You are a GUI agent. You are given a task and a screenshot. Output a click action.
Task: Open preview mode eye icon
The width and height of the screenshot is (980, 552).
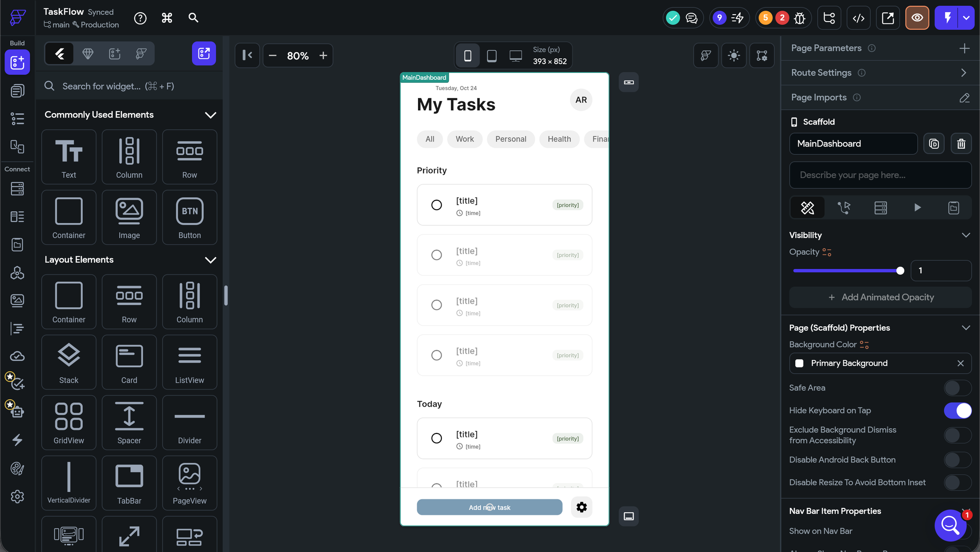(x=917, y=18)
